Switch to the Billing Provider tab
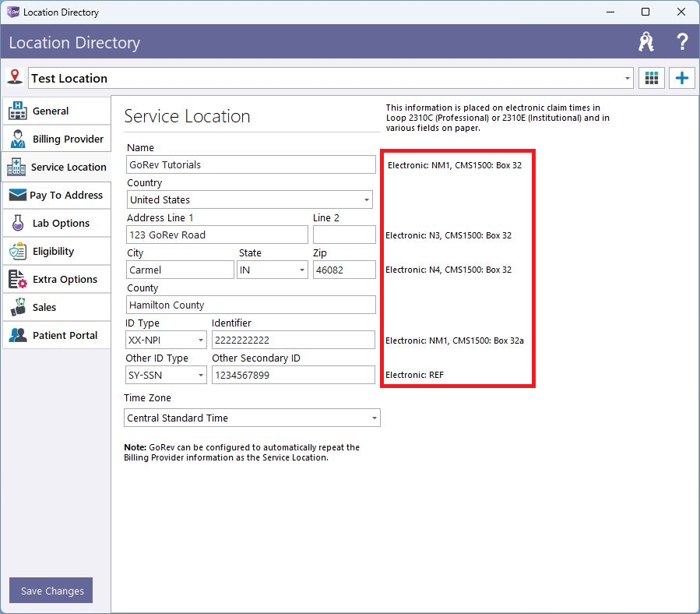 [57, 139]
